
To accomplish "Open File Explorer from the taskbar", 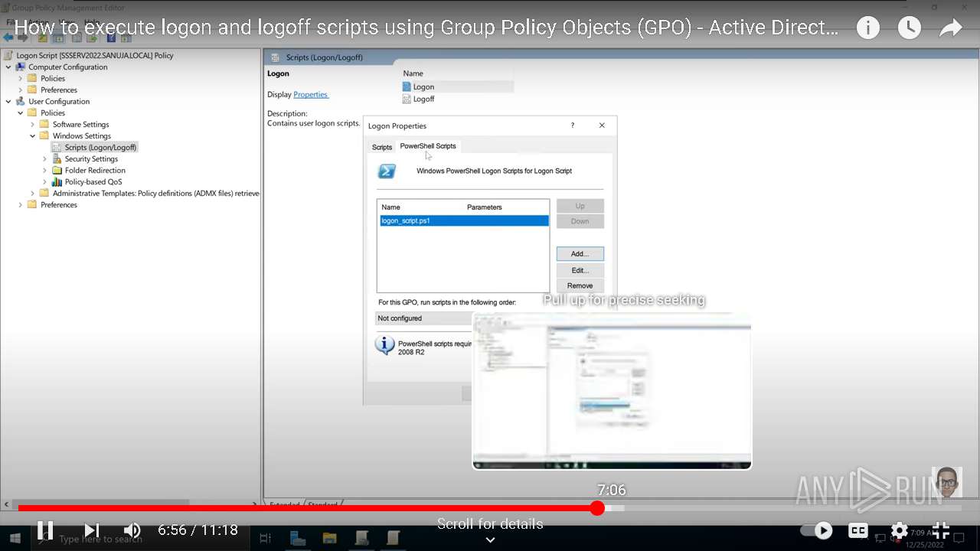I will (x=329, y=538).
